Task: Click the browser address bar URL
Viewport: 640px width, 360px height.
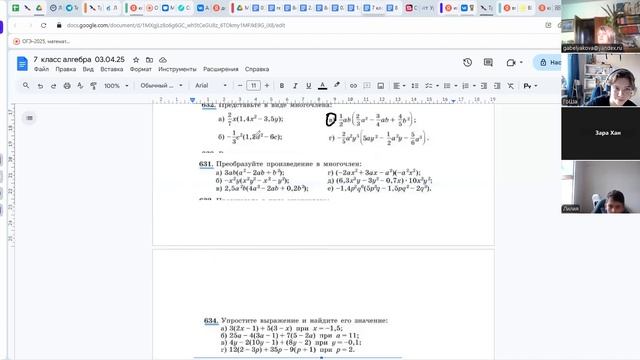Action: coord(176,25)
